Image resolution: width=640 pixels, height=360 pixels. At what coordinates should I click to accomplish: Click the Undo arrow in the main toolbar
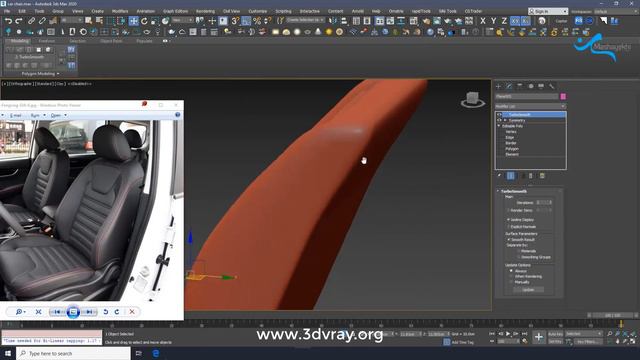coord(9,21)
